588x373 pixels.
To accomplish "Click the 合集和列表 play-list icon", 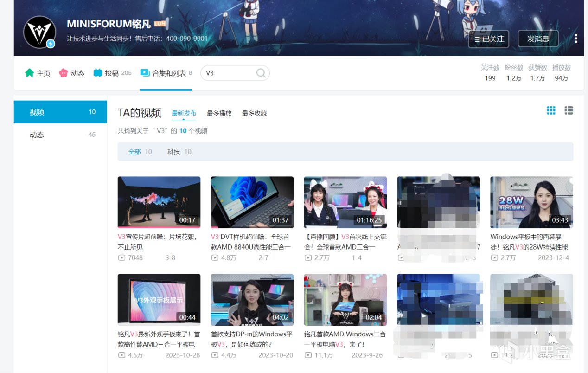I will (x=145, y=73).
